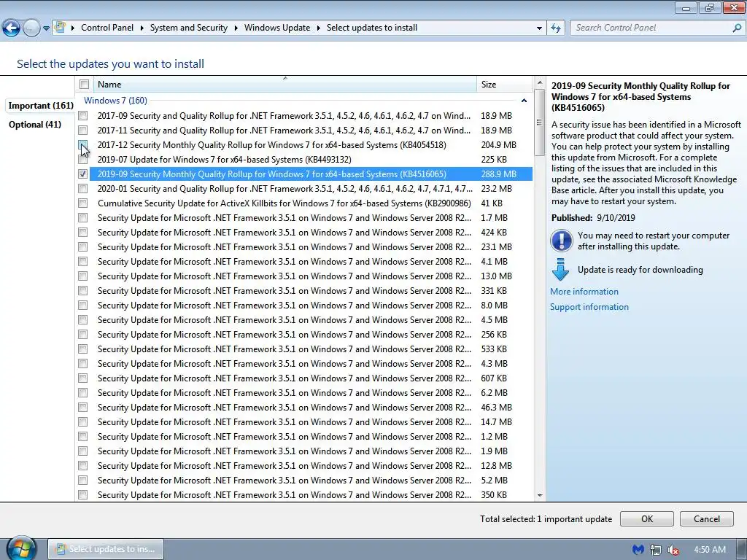
Task: Check the 2017-12 Monthly Rollup KB4054518
Action: pos(83,145)
